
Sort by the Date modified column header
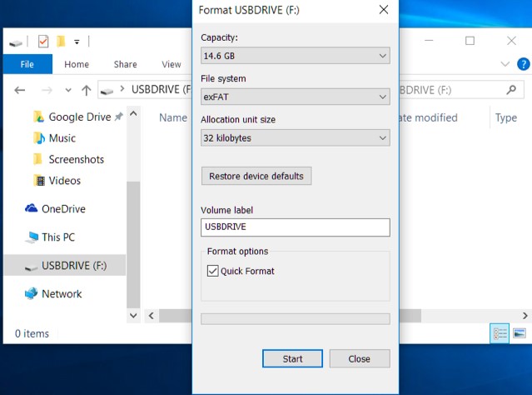pyautogui.click(x=428, y=117)
